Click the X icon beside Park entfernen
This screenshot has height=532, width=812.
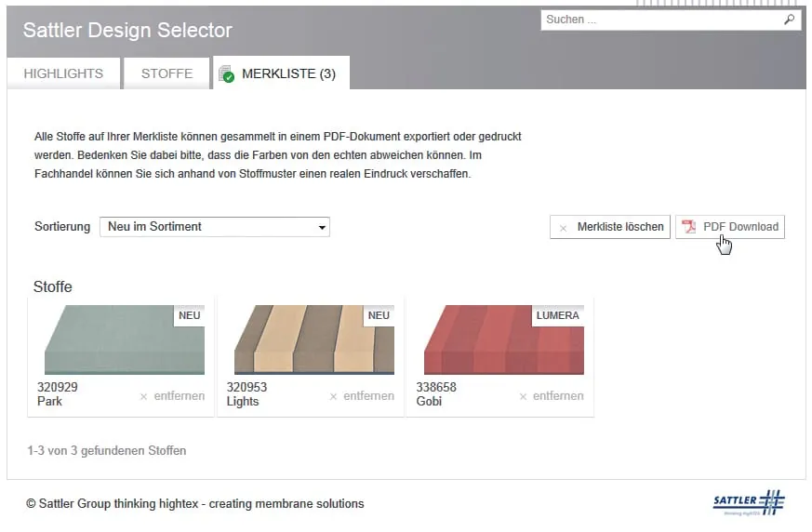click(143, 396)
